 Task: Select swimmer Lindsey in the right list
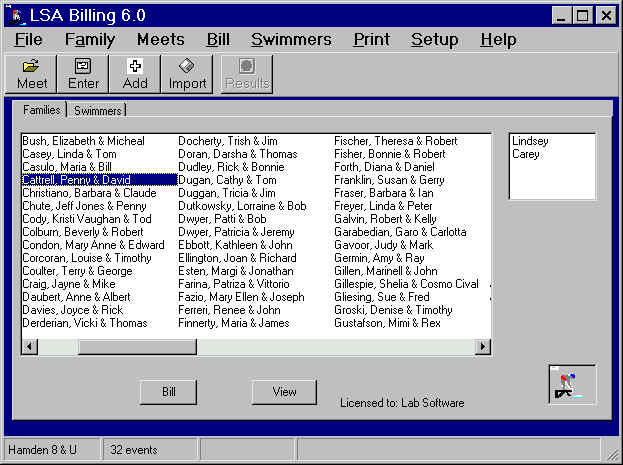pyautogui.click(x=530, y=141)
